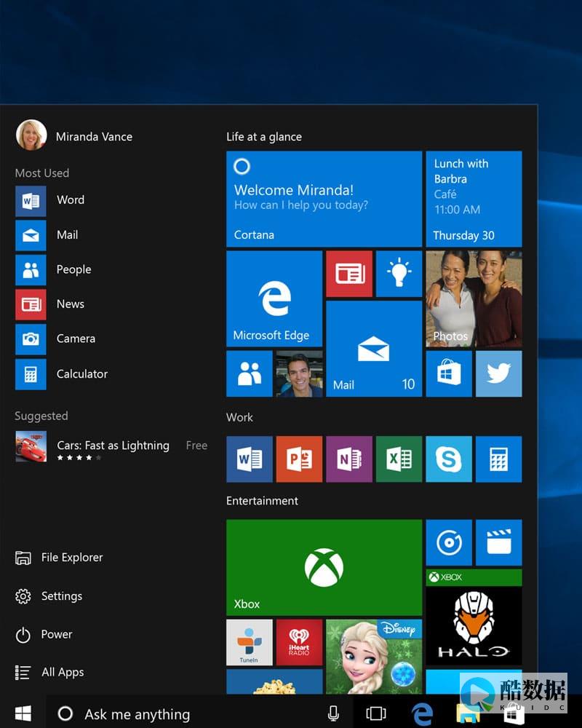582x728 pixels.
Task: Open the light bulb Tips tile
Action: [x=399, y=274]
